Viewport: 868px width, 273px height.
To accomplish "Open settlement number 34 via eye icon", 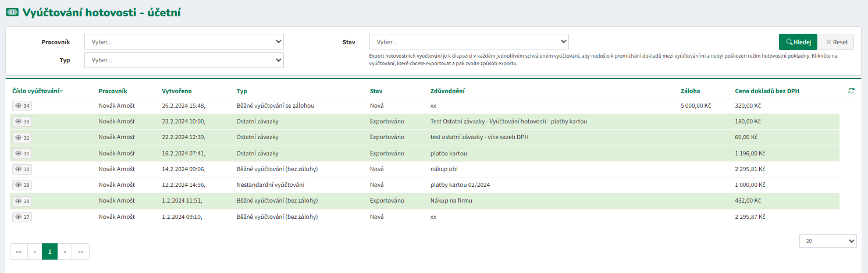I will tap(22, 106).
